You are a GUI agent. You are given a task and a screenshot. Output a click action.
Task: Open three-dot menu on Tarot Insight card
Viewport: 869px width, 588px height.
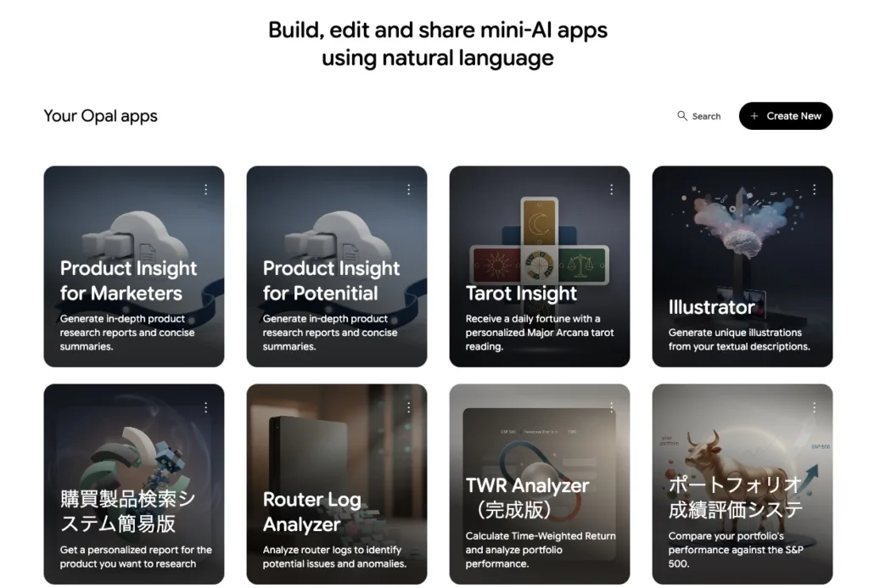click(611, 189)
